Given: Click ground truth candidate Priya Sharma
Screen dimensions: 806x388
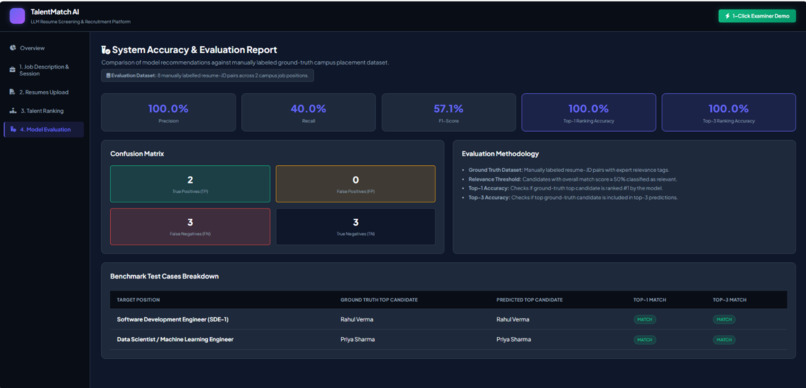Looking at the screenshot, I should click(357, 339).
